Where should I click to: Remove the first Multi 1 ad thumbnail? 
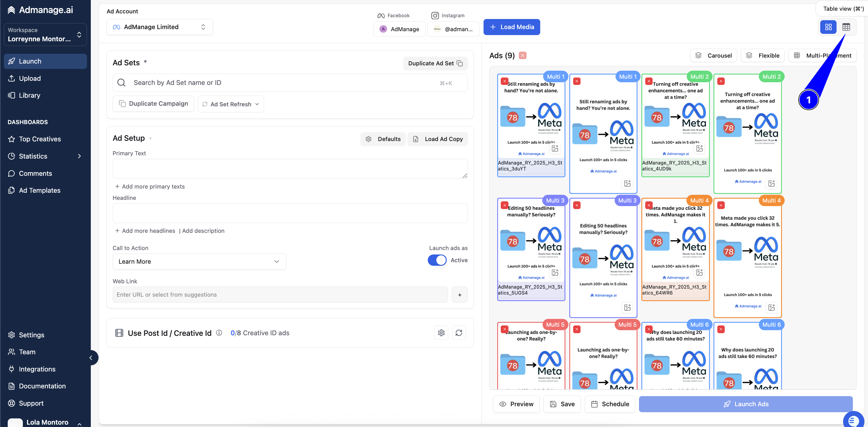click(x=504, y=81)
